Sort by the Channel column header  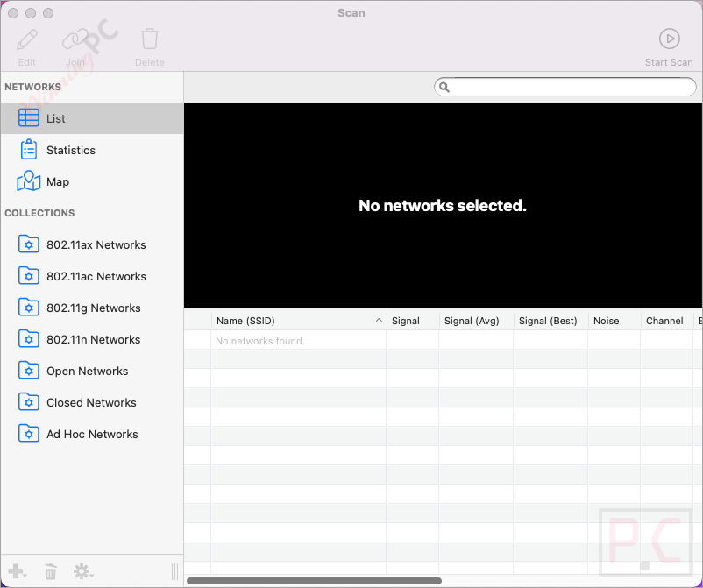pos(667,321)
